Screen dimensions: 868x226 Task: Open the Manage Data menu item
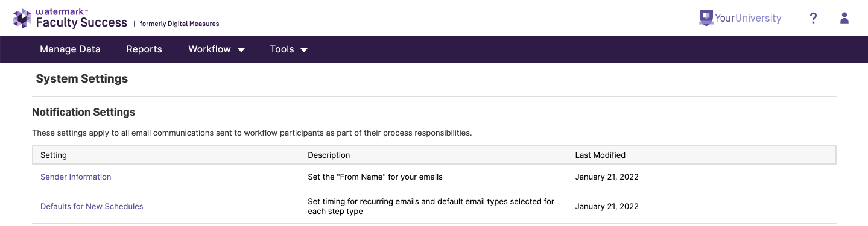(70, 49)
